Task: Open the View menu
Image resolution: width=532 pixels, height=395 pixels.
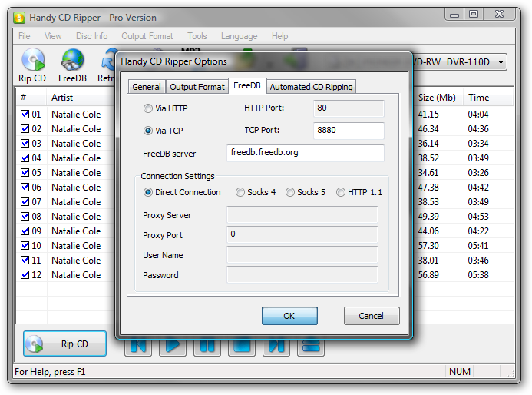Action: click(x=53, y=36)
